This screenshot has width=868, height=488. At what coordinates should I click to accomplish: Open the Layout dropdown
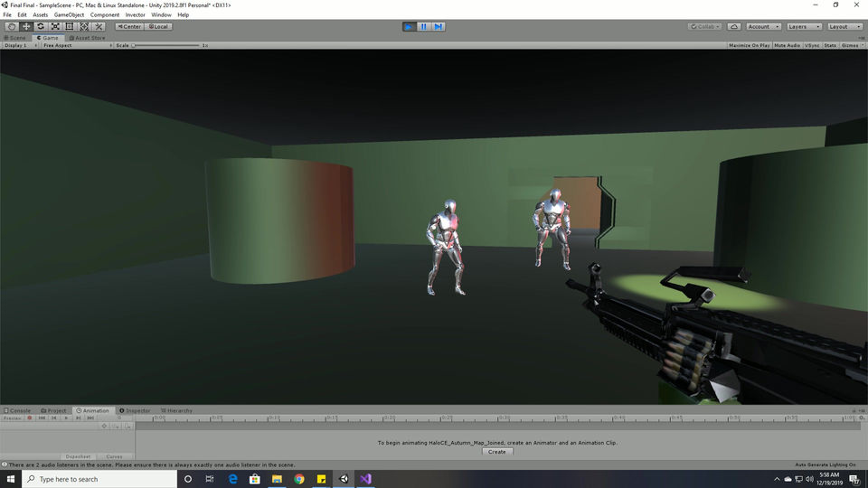(844, 26)
